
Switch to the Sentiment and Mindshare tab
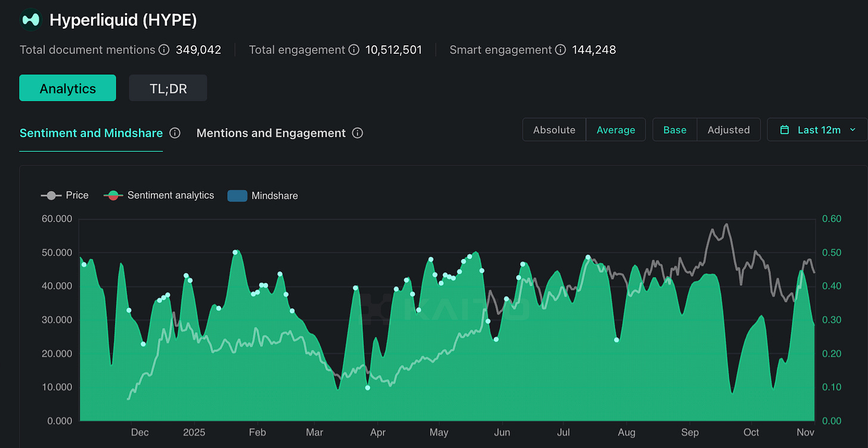click(x=91, y=133)
